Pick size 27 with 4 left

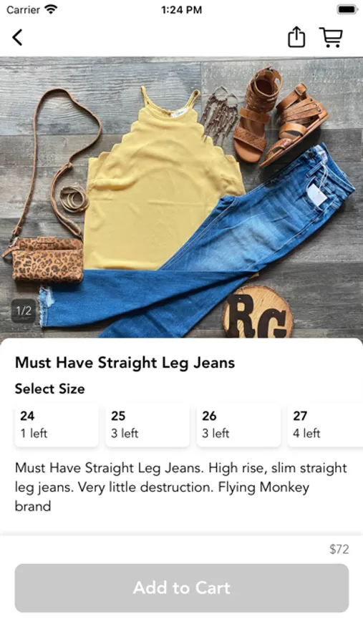tap(325, 425)
